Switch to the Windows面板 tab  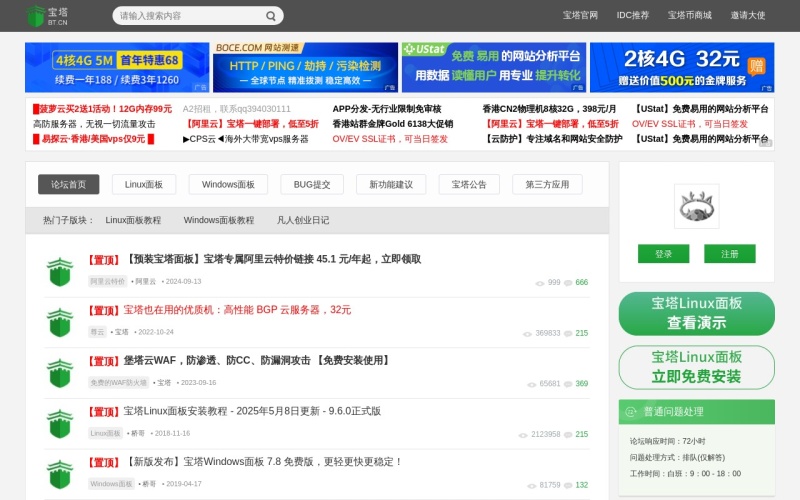[x=228, y=184]
